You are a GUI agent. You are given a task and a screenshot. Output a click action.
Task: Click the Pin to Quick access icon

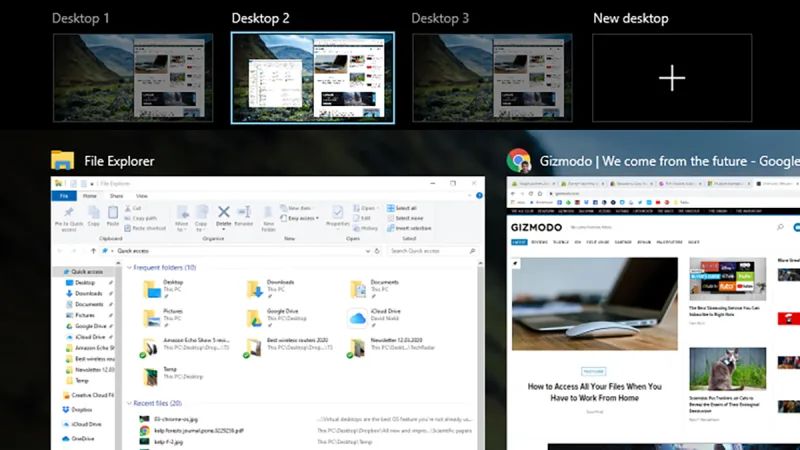point(68,212)
